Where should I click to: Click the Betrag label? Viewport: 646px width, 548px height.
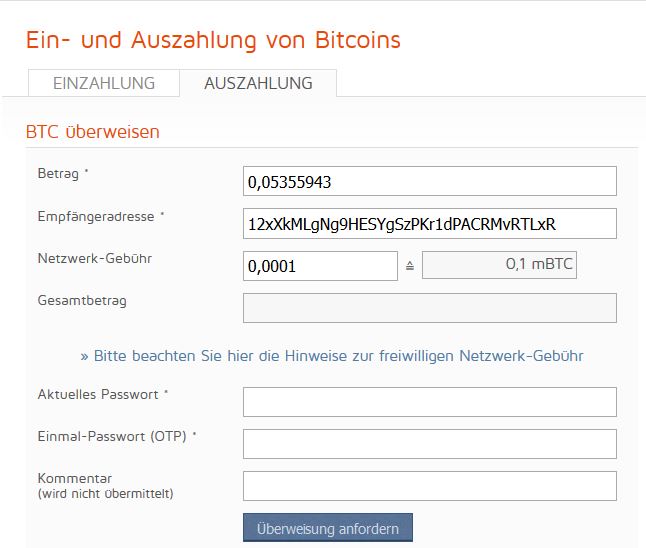click(58, 173)
